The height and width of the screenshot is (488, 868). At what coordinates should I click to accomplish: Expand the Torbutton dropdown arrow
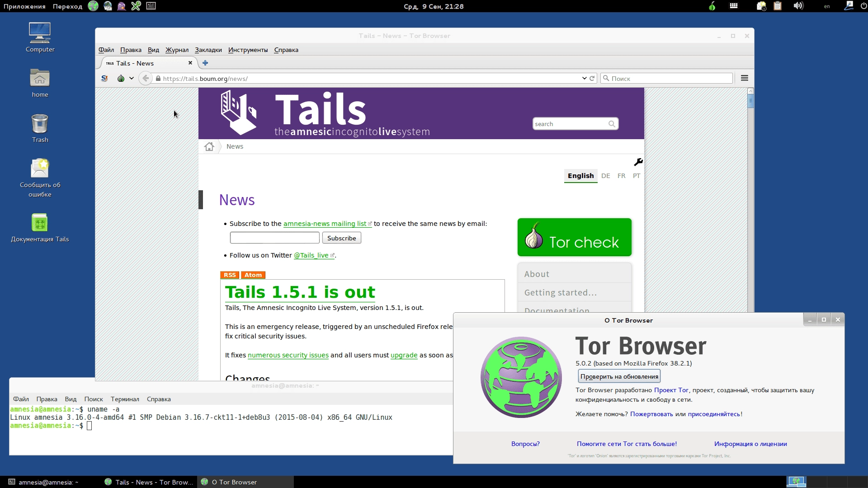pyautogui.click(x=132, y=78)
